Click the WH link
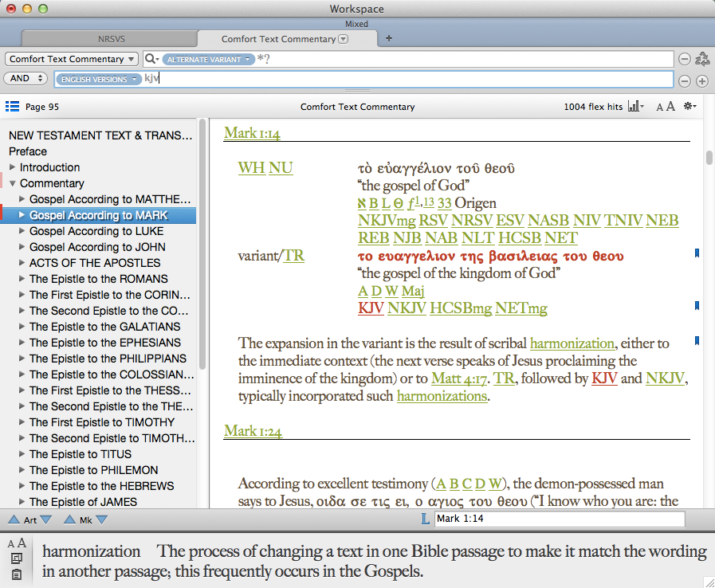The height and width of the screenshot is (588, 715). (x=251, y=168)
